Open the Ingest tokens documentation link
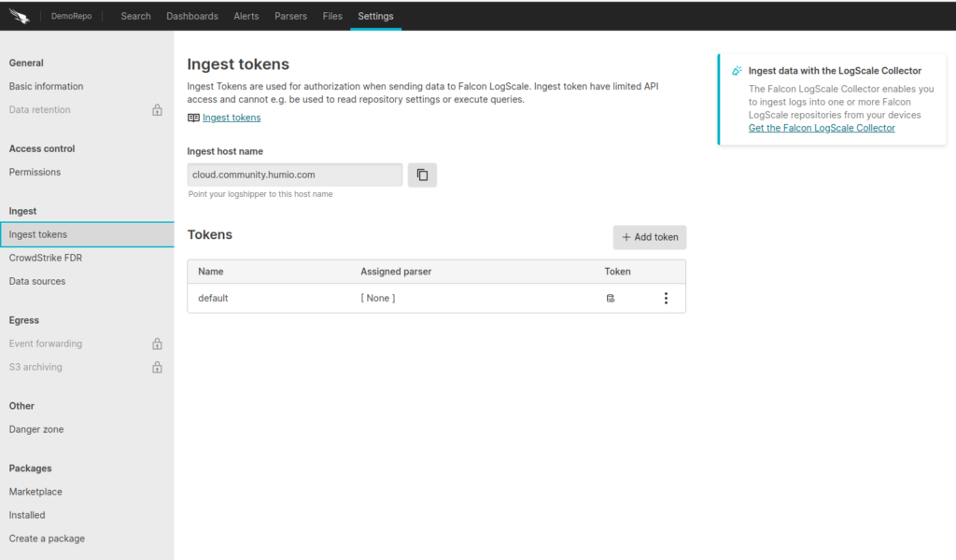956x560 pixels. point(232,118)
